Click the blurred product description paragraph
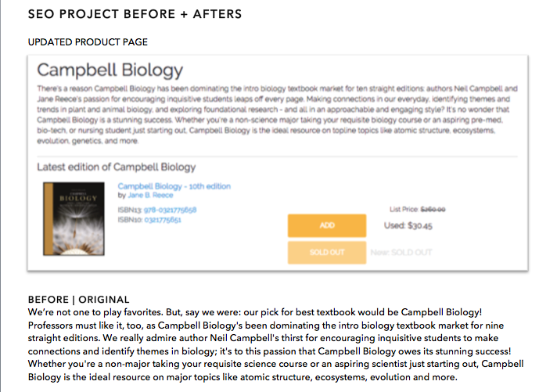Image resolution: width=557 pixels, height=392 pixels. click(x=277, y=116)
